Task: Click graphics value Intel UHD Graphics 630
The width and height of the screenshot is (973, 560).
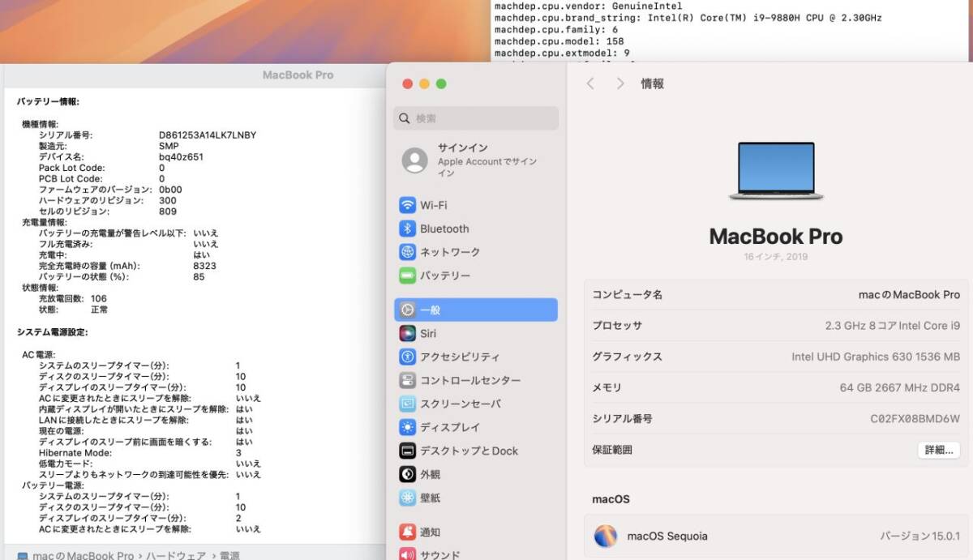Action: (x=876, y=357)
